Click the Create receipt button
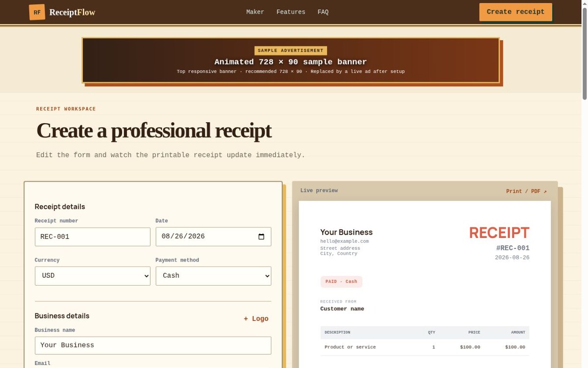This screenshot has height=368, width=588. (515, 12)
